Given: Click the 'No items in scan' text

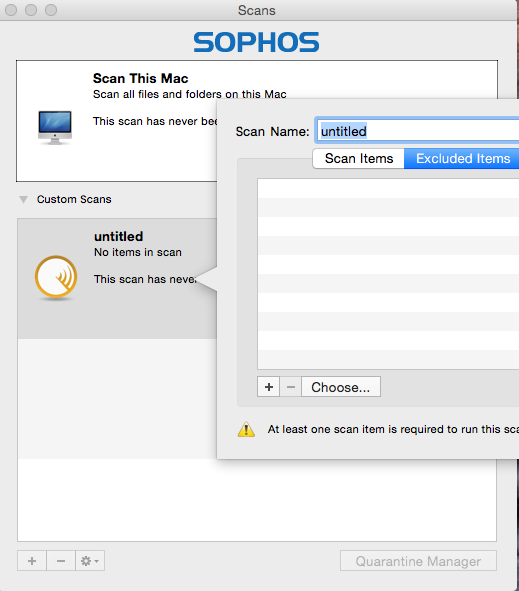Looking at the screenshot, I should (x=138, y=252).
